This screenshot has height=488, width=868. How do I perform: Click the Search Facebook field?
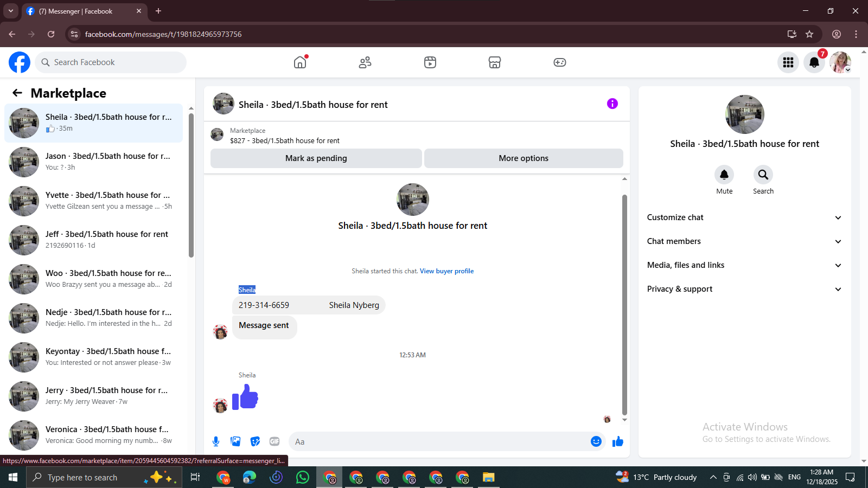coord(111,62)
